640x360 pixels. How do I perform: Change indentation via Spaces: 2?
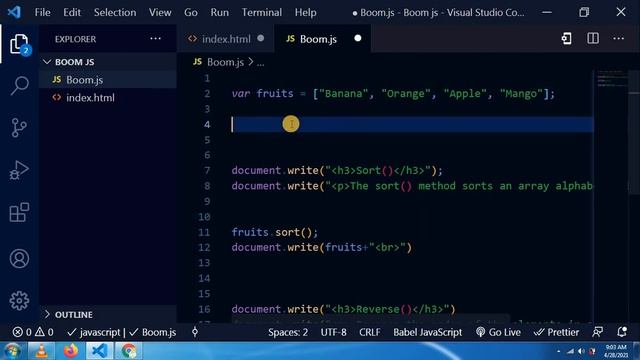click(288, 332)
